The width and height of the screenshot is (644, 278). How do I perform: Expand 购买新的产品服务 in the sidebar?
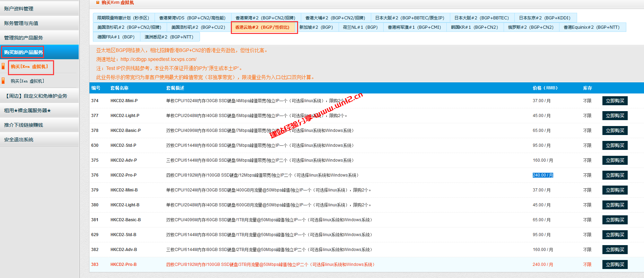click(x=23, y=52)
